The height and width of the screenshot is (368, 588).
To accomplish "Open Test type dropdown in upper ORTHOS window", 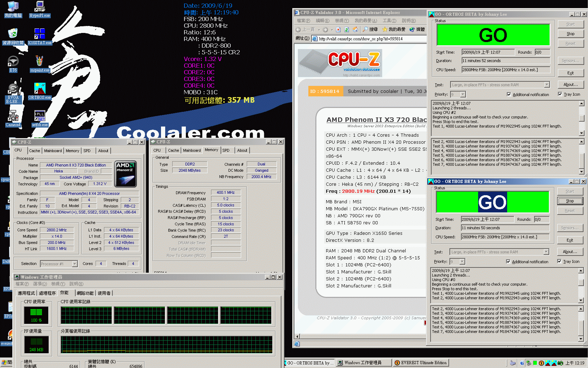I will click(x=547, y=85).
